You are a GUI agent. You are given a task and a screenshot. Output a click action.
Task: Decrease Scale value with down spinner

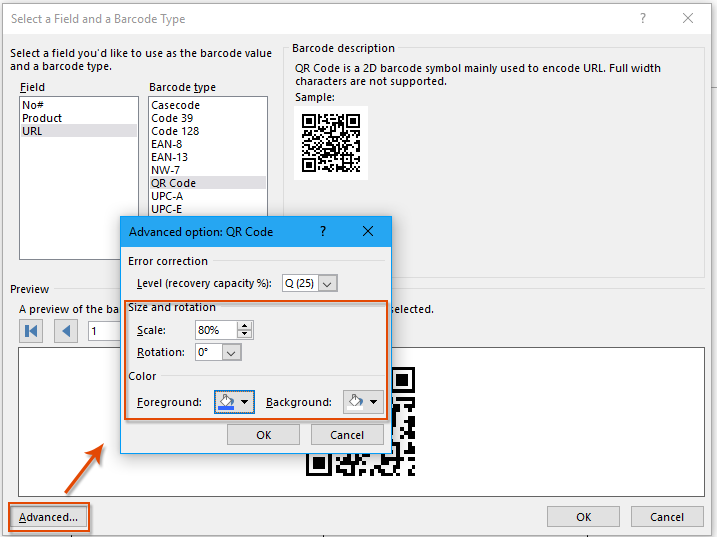245,335
